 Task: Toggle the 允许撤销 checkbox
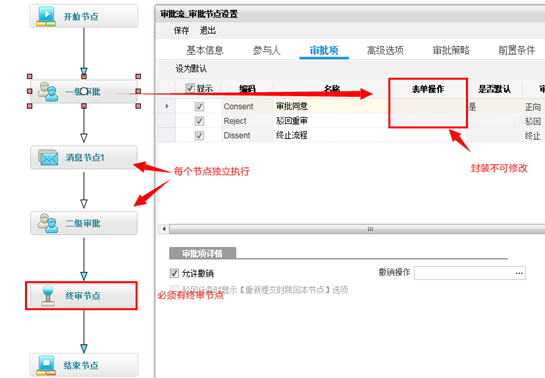coord(174,273)
